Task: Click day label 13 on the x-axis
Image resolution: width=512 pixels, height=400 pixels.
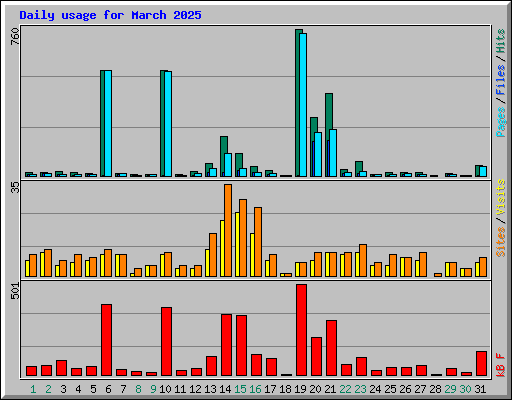Action: [x=210, y=389]
